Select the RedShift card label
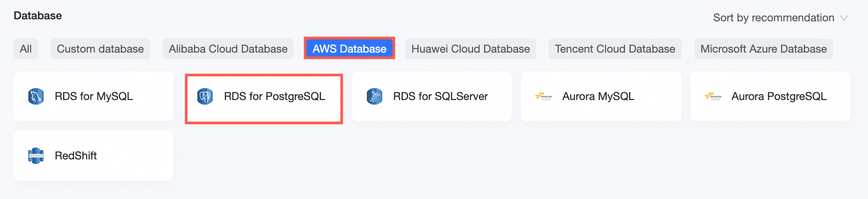The height and width of the screenshot is (199, 868). [76, 156]
